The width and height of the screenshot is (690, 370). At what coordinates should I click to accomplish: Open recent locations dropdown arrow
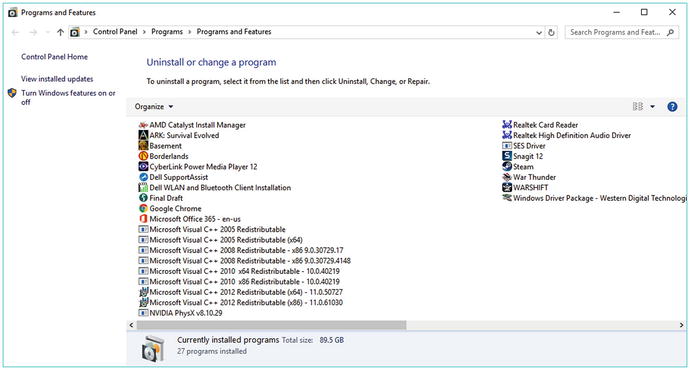(48, 32)
